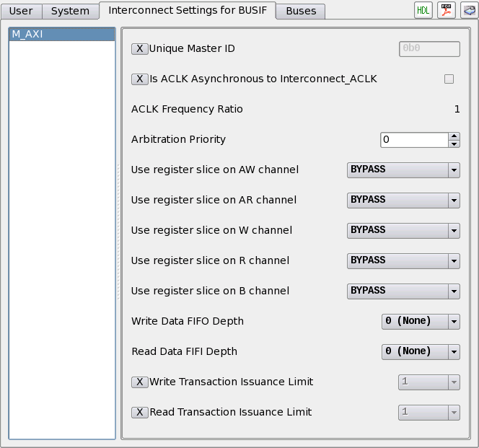
Task: Select the Interconnect Settings for BUSIF tab
Action: coord(188,10)
